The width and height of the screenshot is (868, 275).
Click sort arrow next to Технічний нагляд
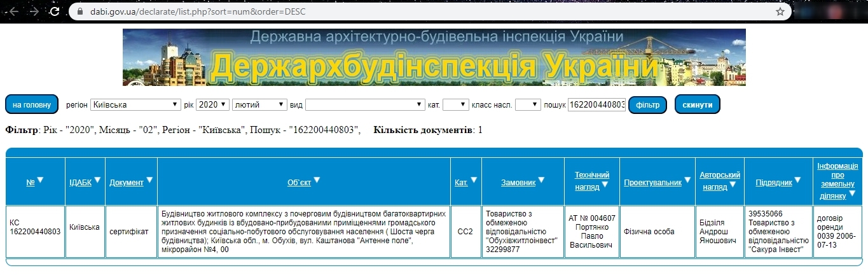[605, 185]
